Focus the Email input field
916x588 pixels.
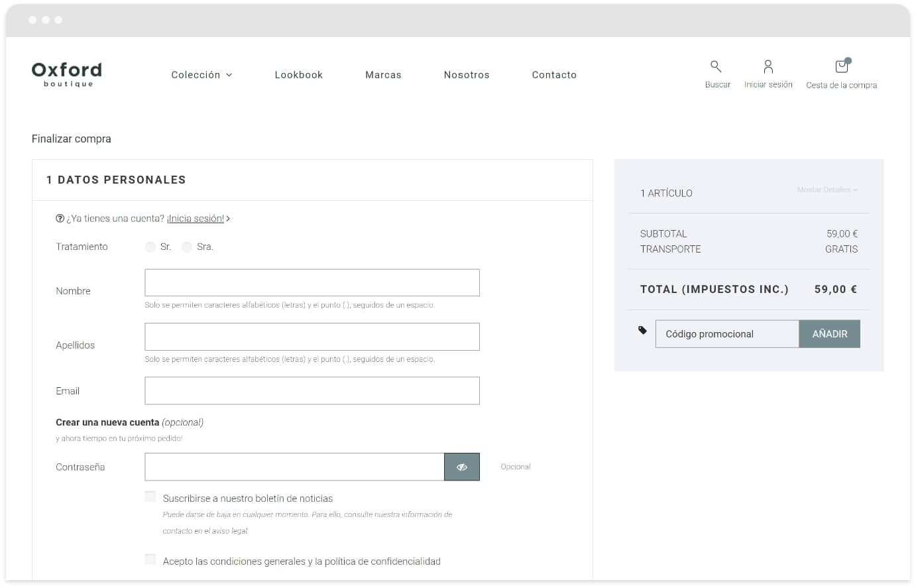pyautogui.click(x=312, y=391)
